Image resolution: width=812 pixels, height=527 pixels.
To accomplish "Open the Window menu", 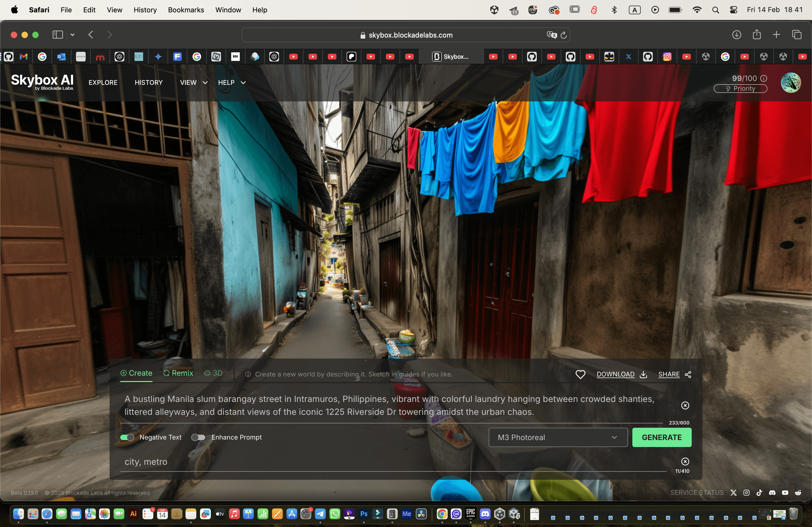I will pyautogui.click(x=228, y=10).
